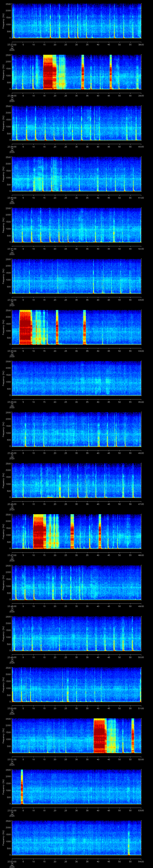153x868 pixels.
Task: Open the spectrogram starting at 23:45:00
Action: pyautogui.click(x=77, y=429)
